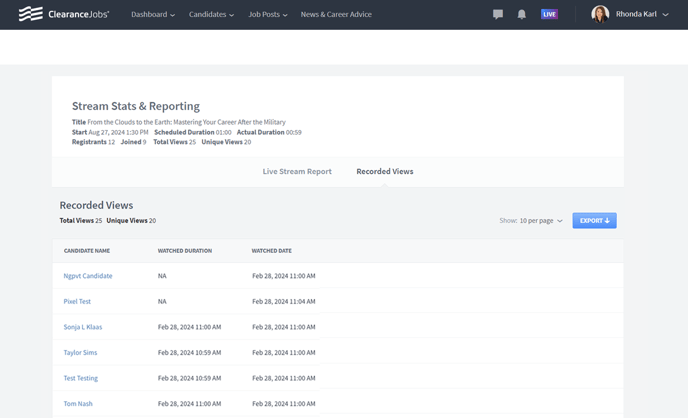Open the Job Posts dropdown

click(267, 15)
